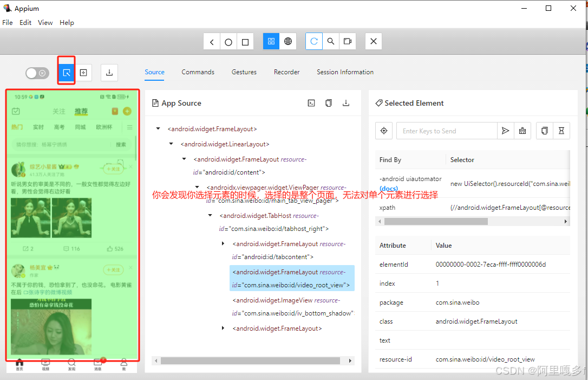The width and height of the screenshot is (588, 380).
Task: Collapse the ViewPager main_tab_view_pager node
Action: [x=197, y=187]
